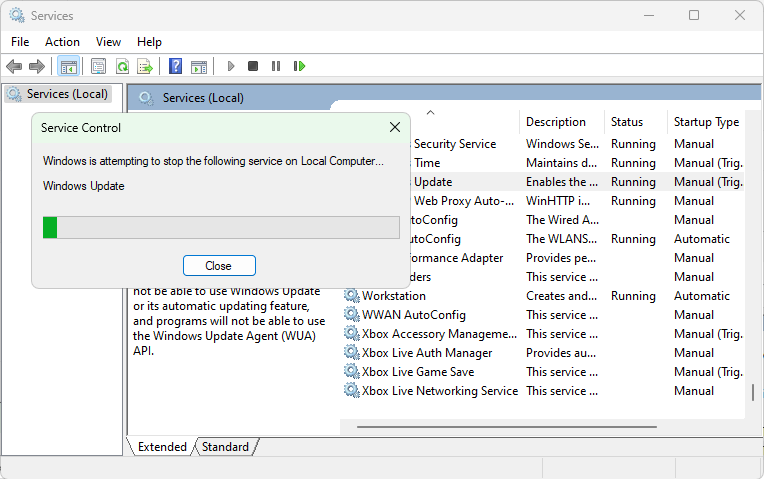764x479 pixels.
Task: Open the Help menu
Action: click(149, 42)
